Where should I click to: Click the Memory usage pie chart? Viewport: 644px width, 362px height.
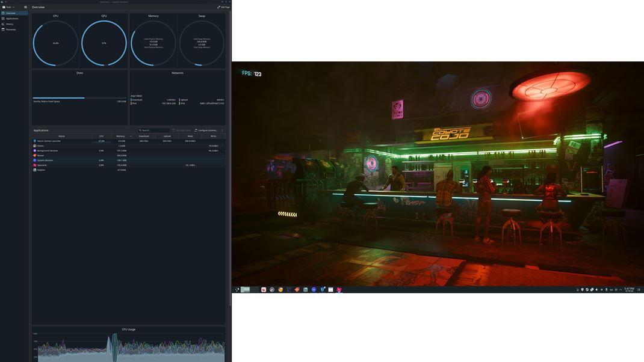click(x=153, y=43)
